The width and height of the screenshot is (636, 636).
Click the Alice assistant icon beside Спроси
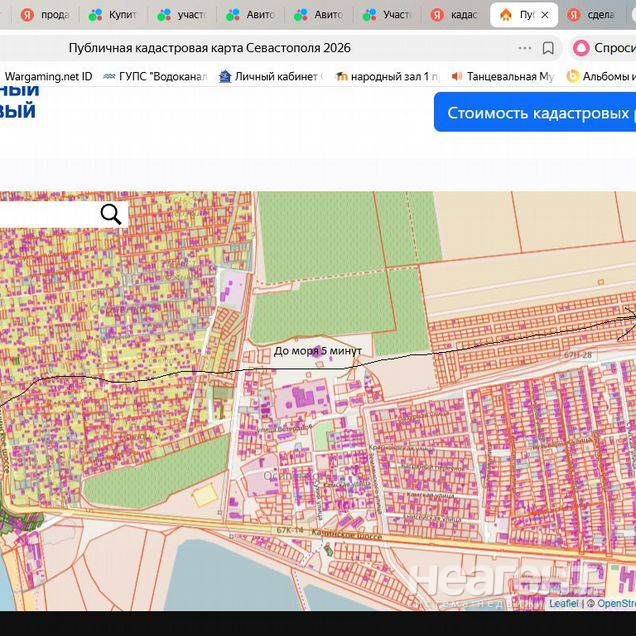(x=581, y=48)
